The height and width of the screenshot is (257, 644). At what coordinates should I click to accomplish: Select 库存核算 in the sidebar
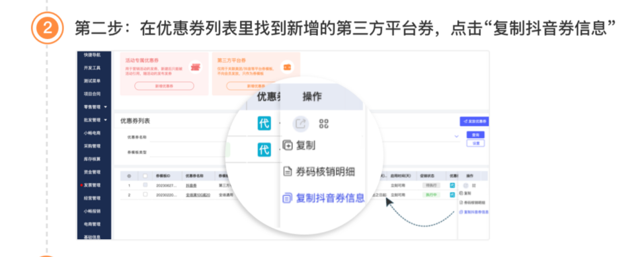[x=92, y=159]
